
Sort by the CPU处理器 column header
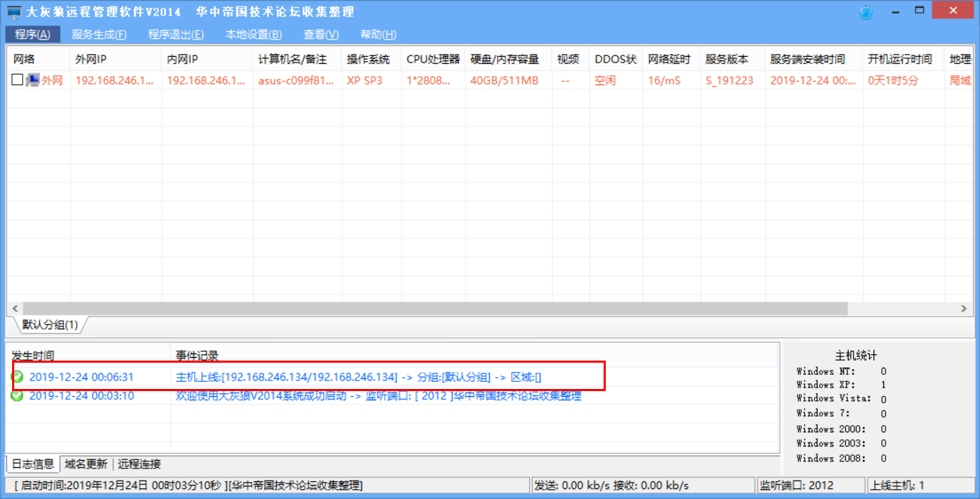pos(433,59)
